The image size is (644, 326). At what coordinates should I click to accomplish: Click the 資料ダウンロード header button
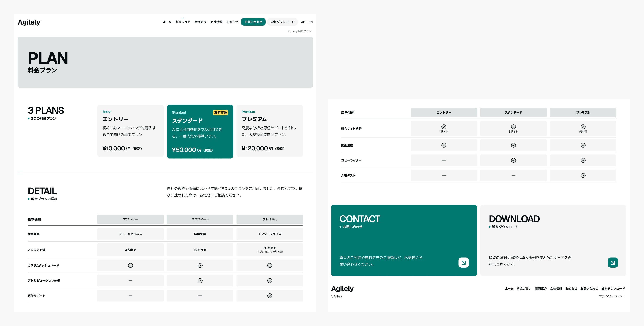pyautogui.click(x=282, y=22)
